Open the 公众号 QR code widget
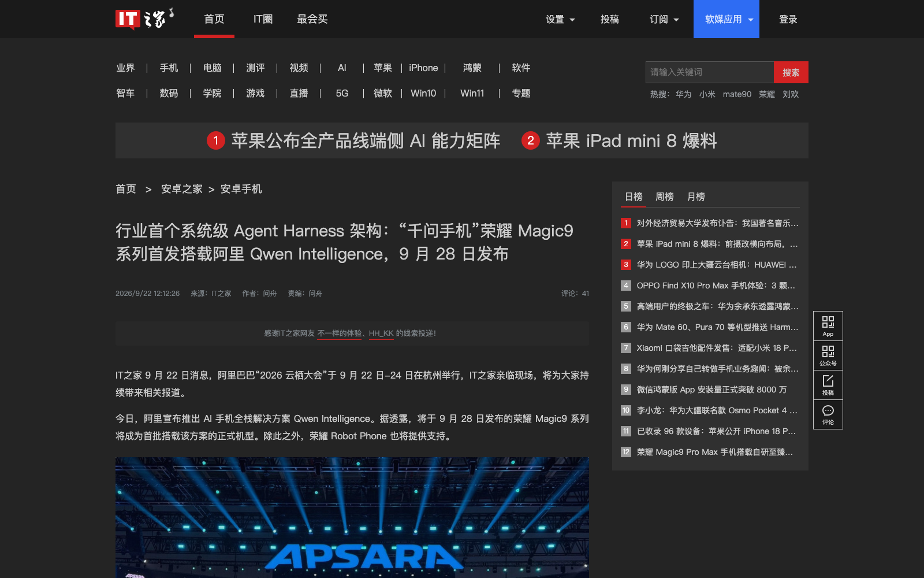 828,355
